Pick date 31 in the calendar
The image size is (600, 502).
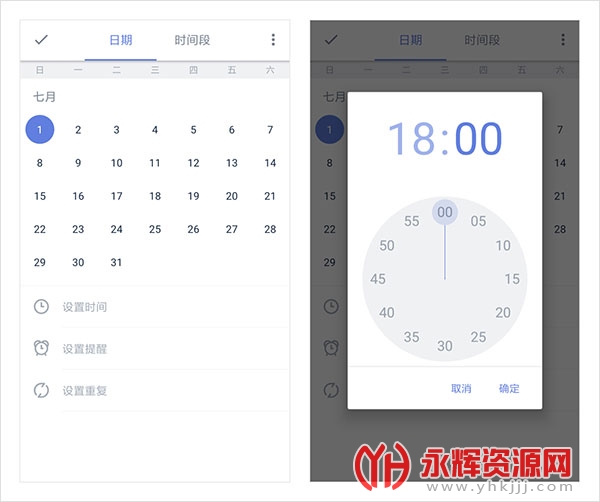tap(116, 262)
